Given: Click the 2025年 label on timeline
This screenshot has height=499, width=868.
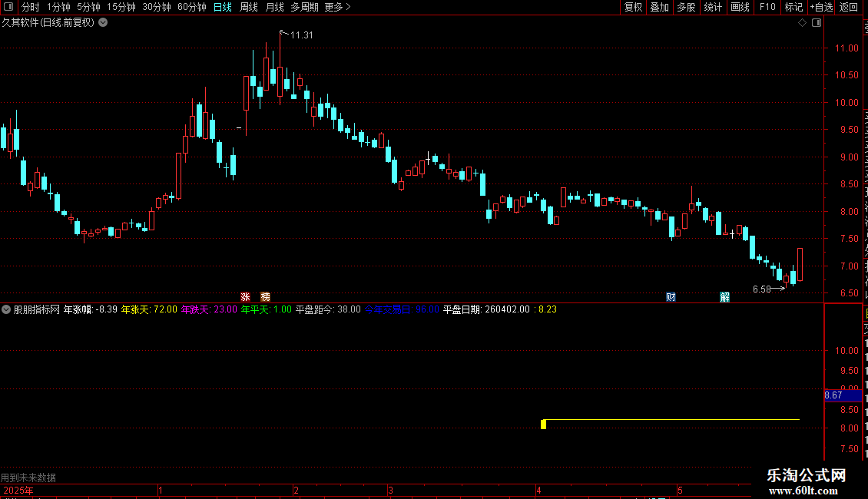Looking at the screenshot, I should (x=18, y=491).
